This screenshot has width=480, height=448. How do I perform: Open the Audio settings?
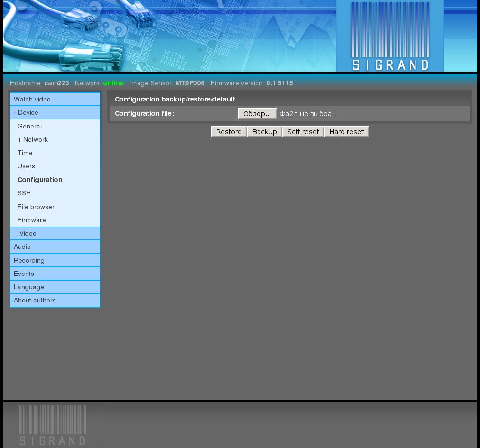[x=55, y=247]
